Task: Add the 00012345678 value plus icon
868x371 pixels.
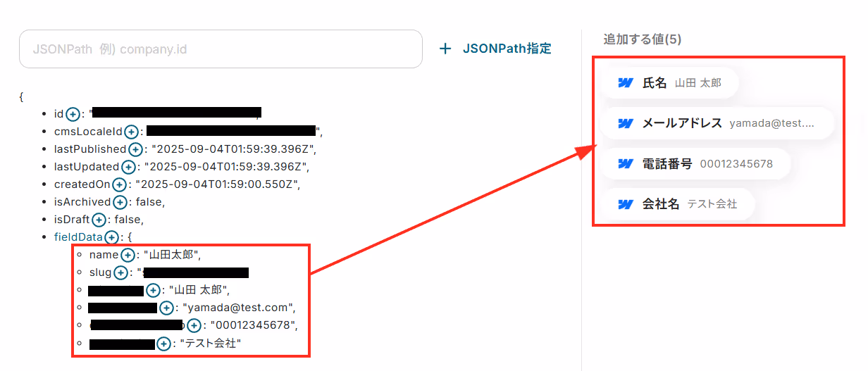Action: tap(194, 325)
